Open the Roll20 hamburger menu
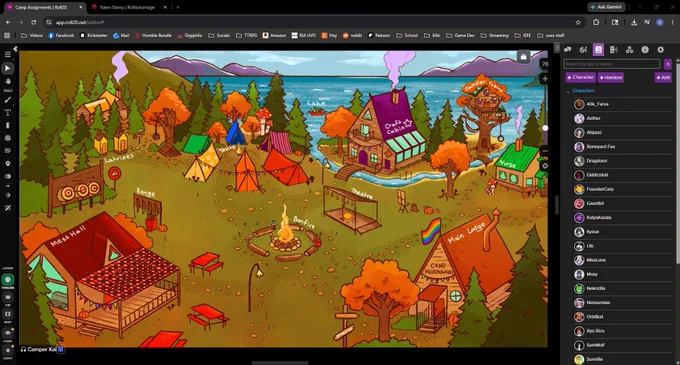 [7, 55]
